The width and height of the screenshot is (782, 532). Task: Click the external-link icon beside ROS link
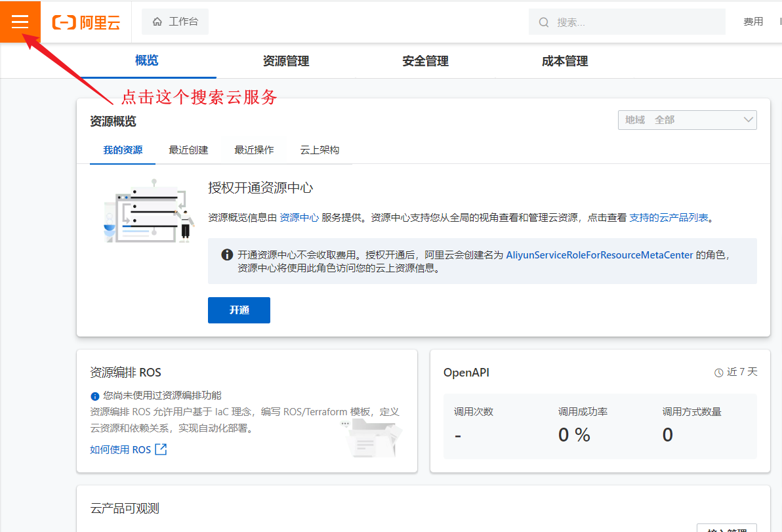point(161,449)
